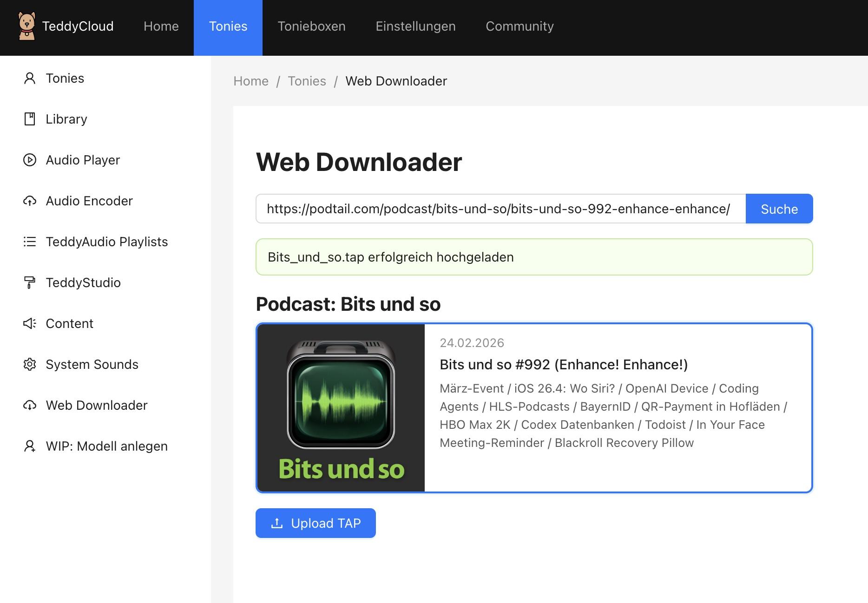Click the Audio Player play-circle icon

click(30, 160)
